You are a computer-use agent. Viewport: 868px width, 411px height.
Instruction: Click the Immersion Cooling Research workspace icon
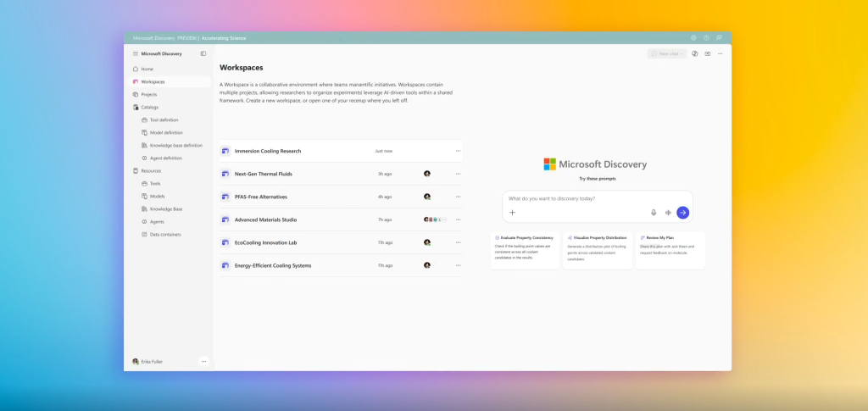[225, 151]
